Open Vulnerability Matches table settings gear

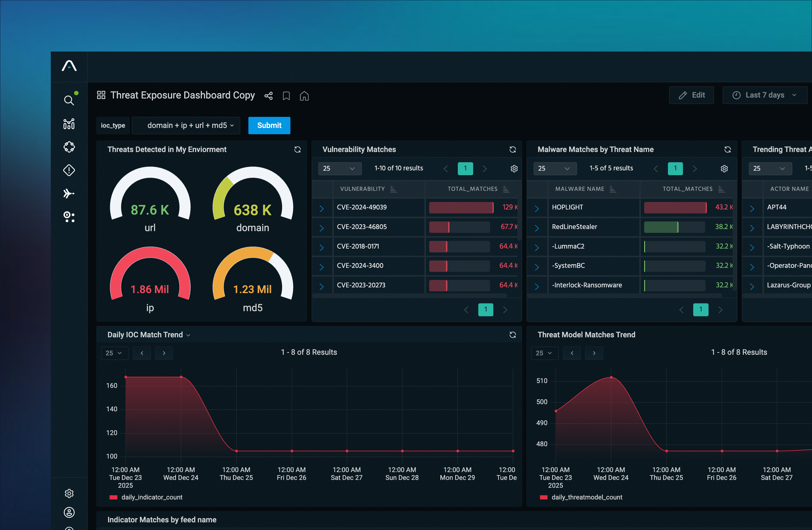point(514,169)
